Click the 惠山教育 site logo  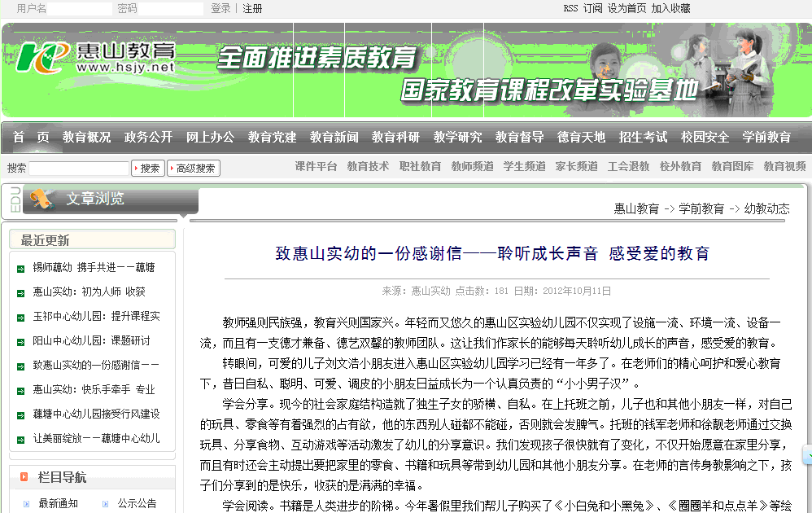pos(96,57)
